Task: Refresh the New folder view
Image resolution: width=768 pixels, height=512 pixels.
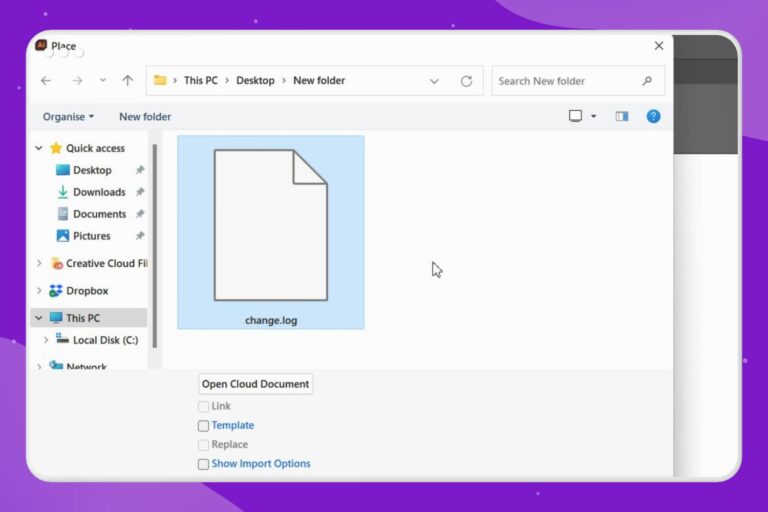Action: 466,81
